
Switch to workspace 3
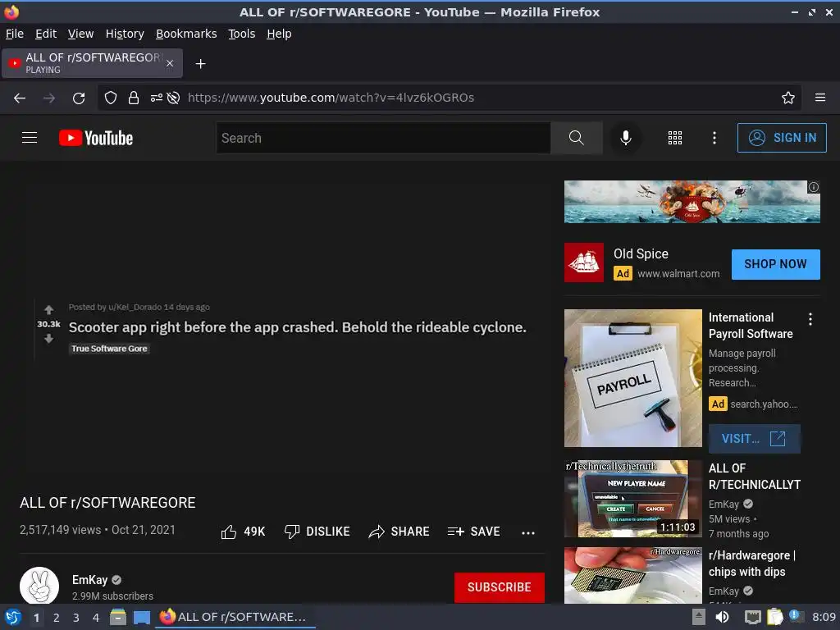[76, 618]
